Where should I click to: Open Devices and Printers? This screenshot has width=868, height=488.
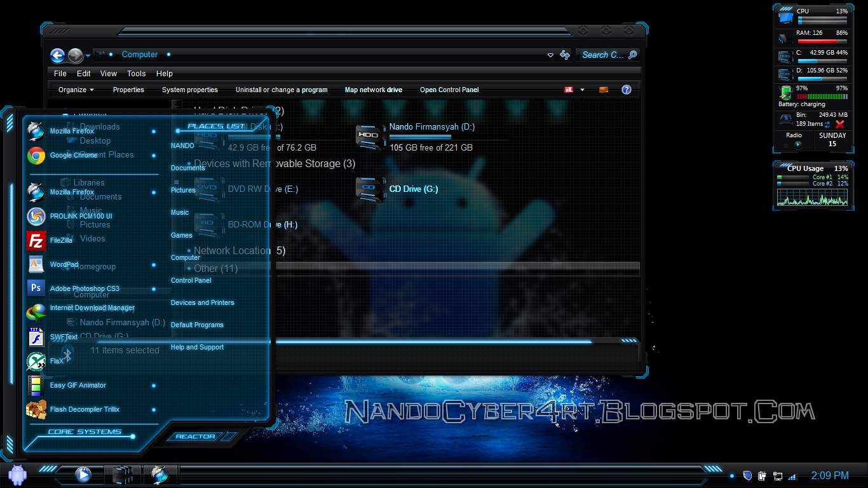(x=203, y=302)
